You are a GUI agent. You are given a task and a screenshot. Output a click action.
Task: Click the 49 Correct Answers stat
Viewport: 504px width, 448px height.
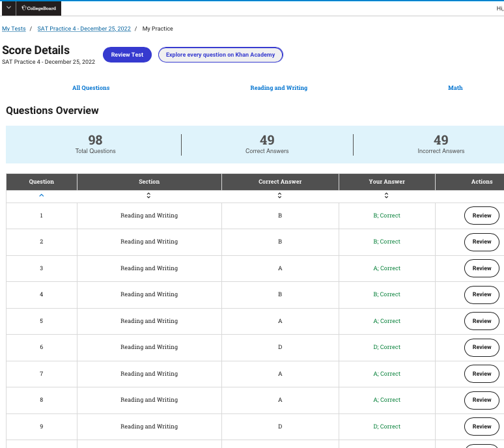(267, 145)
